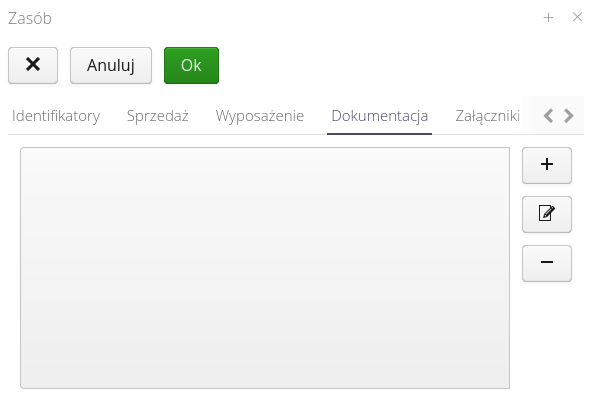
Task: Cancel changes with the Anuluj button
Action: (x=111, y=65)
